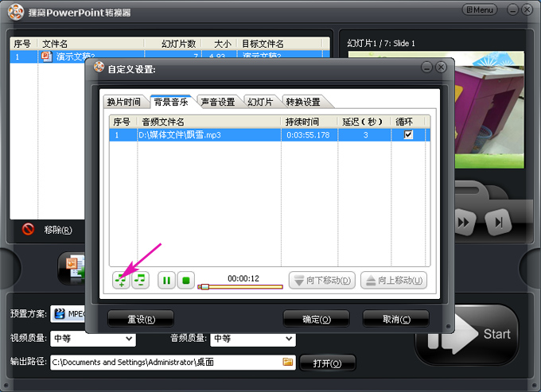
Task: Click the 打开(O) button
Action: [x=327, y=363]
